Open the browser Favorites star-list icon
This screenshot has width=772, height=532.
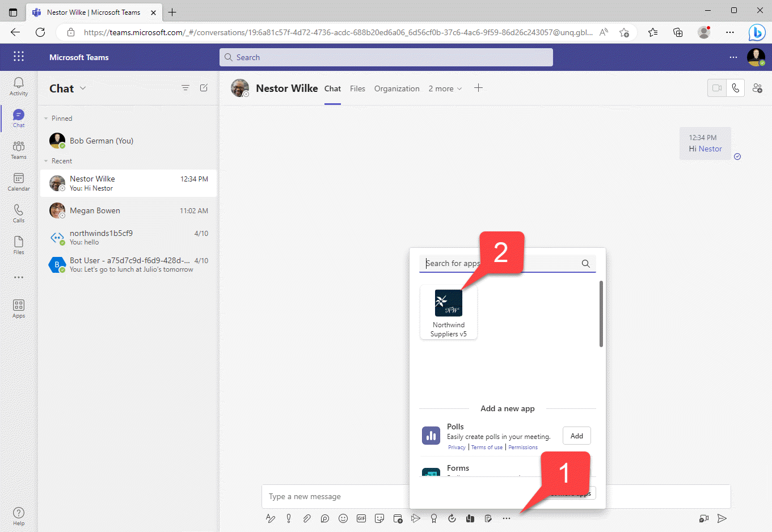(x=653, y=32)
